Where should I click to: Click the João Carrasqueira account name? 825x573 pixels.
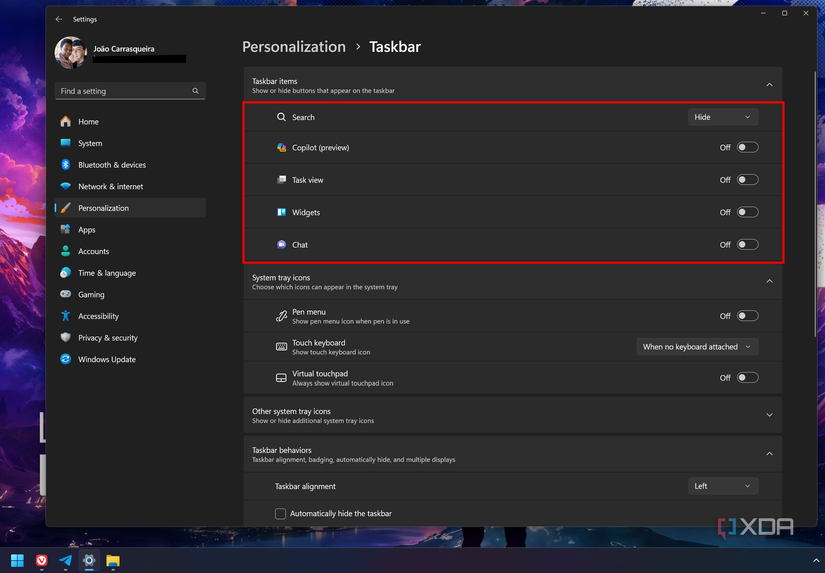[124, 49]
